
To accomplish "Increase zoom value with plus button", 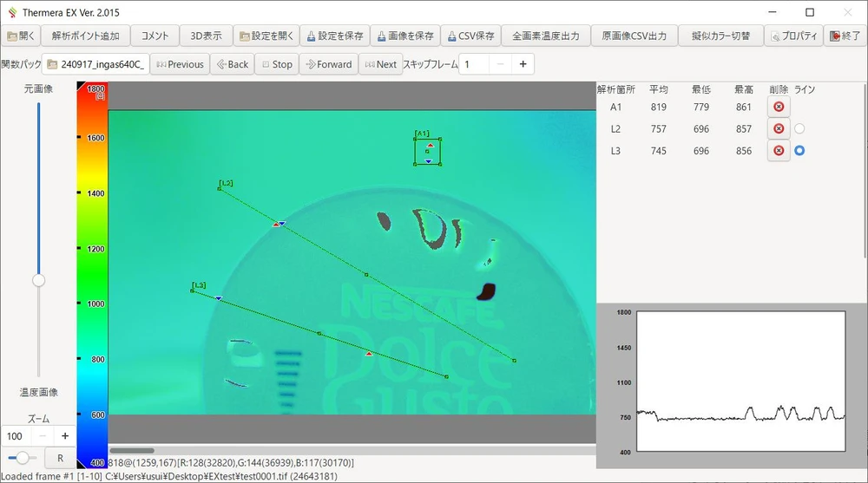I will tap(64, 435).
